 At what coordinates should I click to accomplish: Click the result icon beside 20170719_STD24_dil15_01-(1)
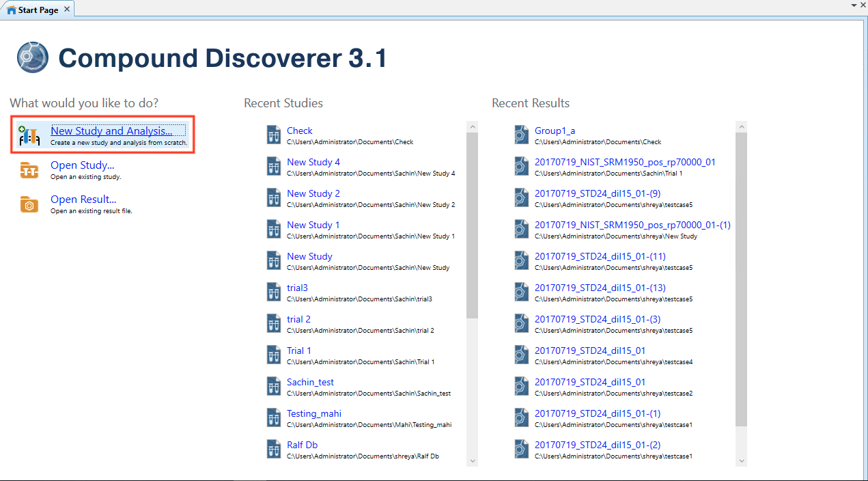[521, 417]
